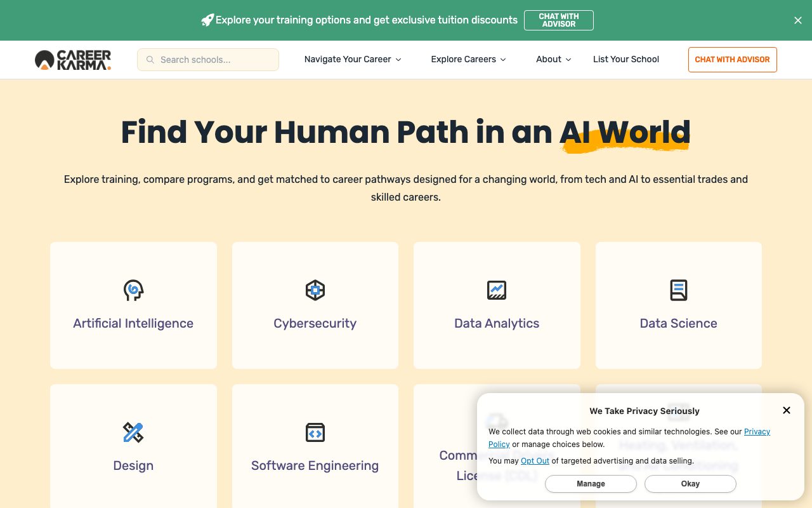Expand the Navigate Your Career menu
The width and height of the screenshot is (812, 508).
(353, 59)
